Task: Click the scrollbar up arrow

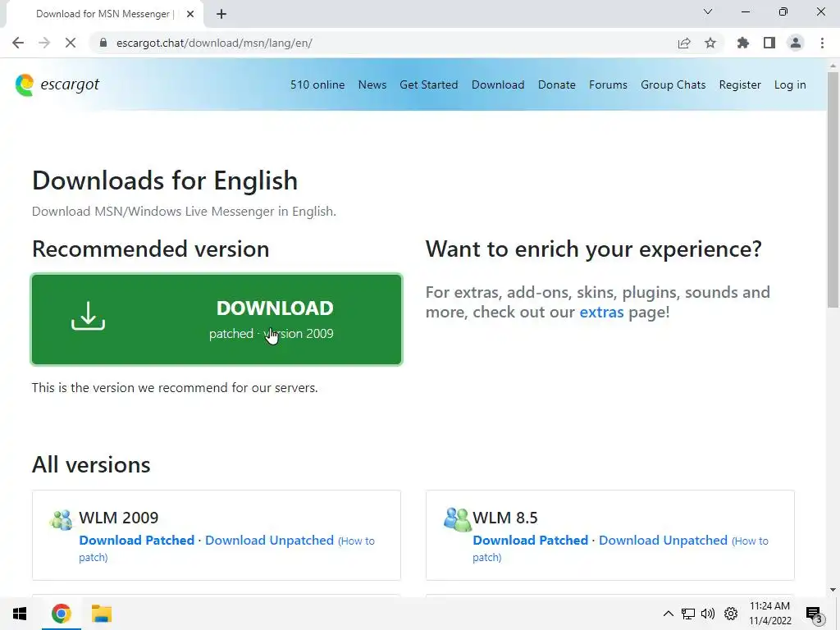Action: coord(833,65)
